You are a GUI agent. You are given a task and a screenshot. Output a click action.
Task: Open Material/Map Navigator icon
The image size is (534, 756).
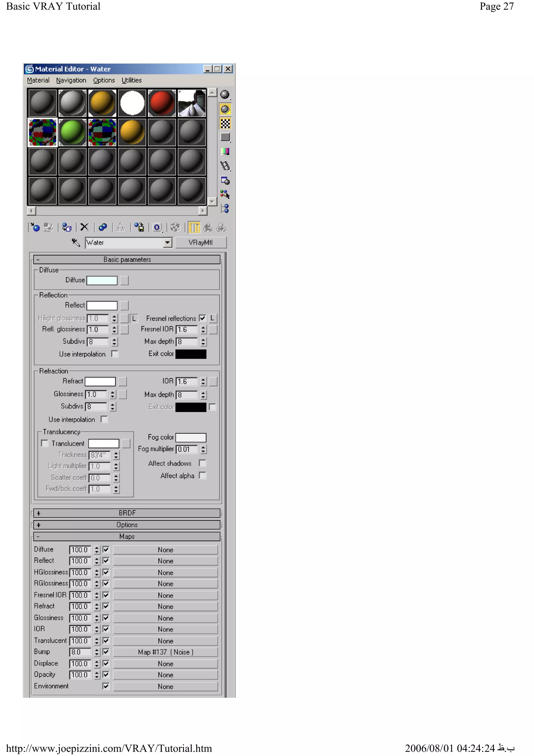pyautogui.click(x=225, y=209)
